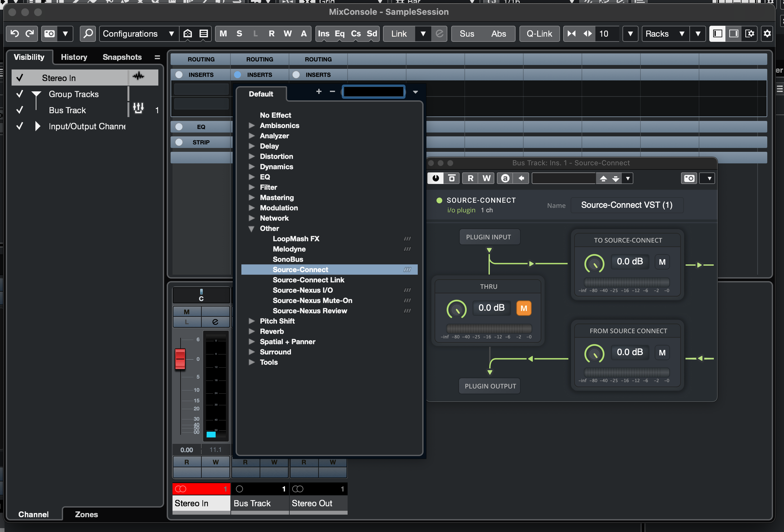Toggle the orange THRU mute button
Viewport: 784px width, 532px height.
[523, 308]
